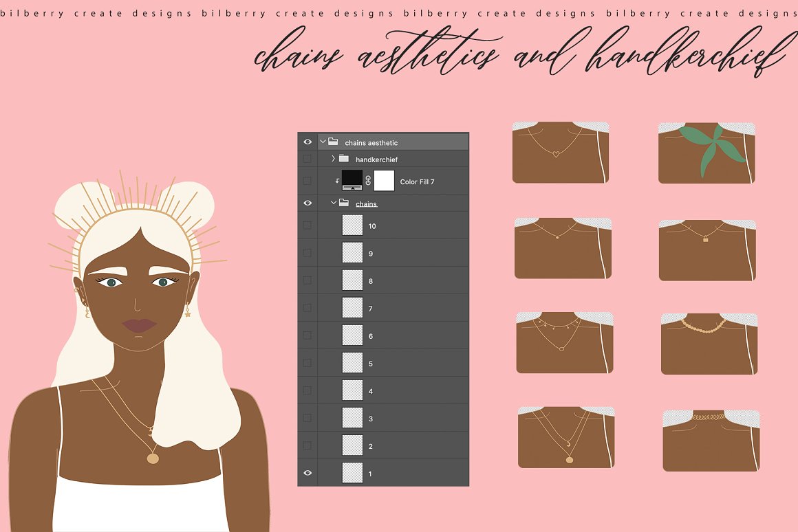Click the link icon on Color Fill 7
The height and width of the screenshot is (532, 798).
[368, 181]
